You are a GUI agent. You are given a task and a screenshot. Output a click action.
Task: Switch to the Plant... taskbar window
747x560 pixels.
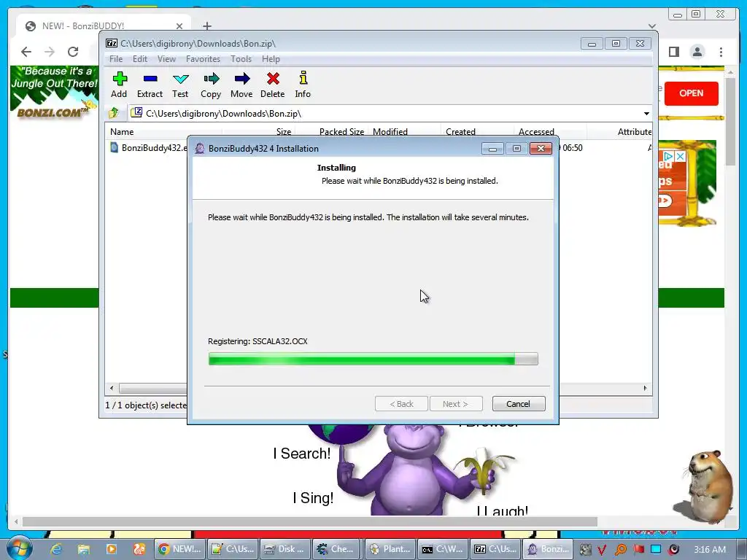point(389,549)
